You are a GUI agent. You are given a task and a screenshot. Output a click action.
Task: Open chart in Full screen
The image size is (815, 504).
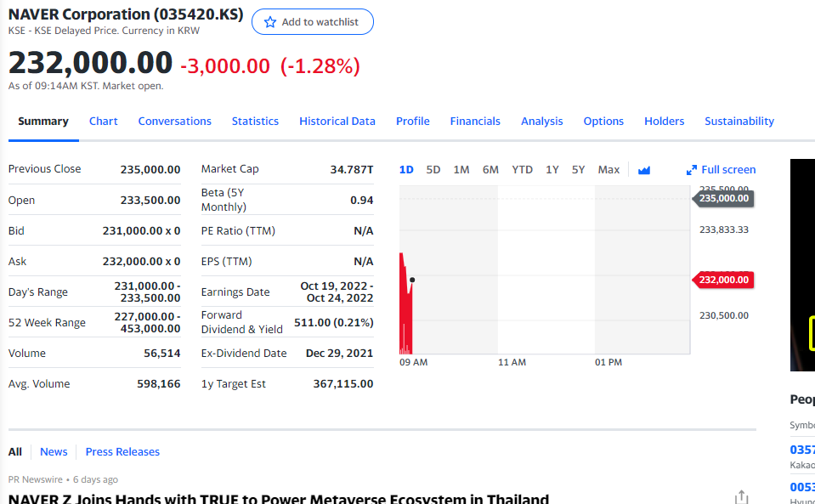[721, 170]
